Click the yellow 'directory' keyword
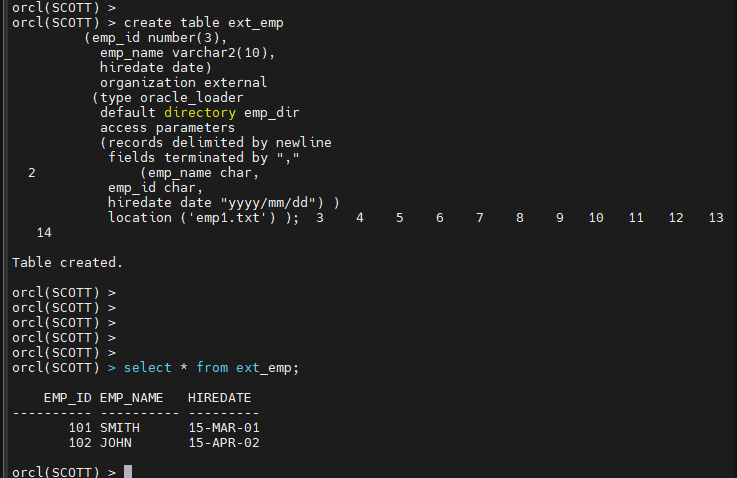This screenshot has width=737, height=478. point(200,113)
